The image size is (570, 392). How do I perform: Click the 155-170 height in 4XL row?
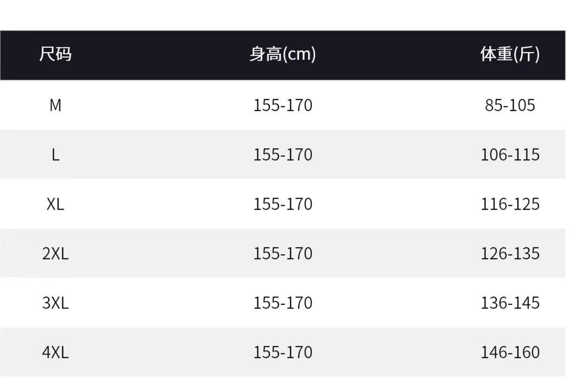point(282,352)
